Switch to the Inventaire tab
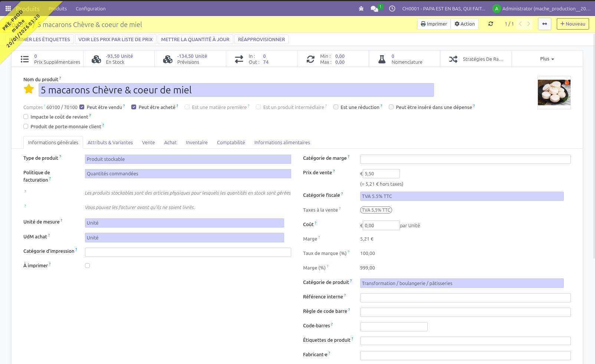This screenshot has height=364, width=595. [x=197, y=143]
